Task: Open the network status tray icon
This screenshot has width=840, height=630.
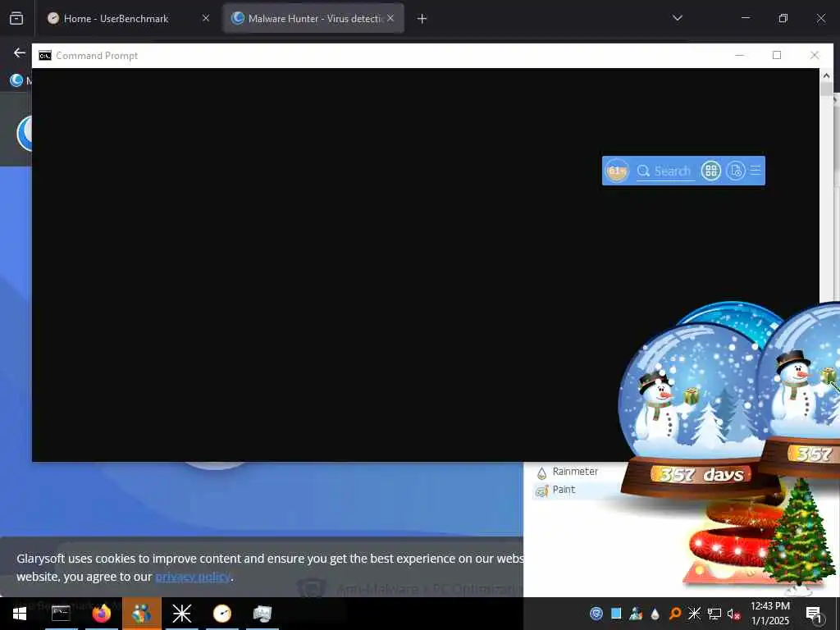Action: (714, 614)
